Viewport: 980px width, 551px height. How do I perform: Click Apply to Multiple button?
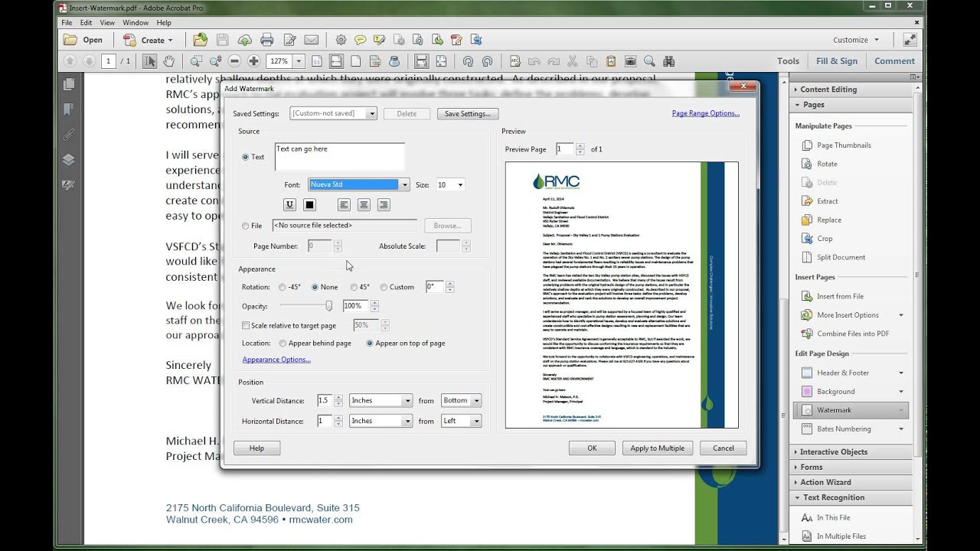click(x=658, y=448)
